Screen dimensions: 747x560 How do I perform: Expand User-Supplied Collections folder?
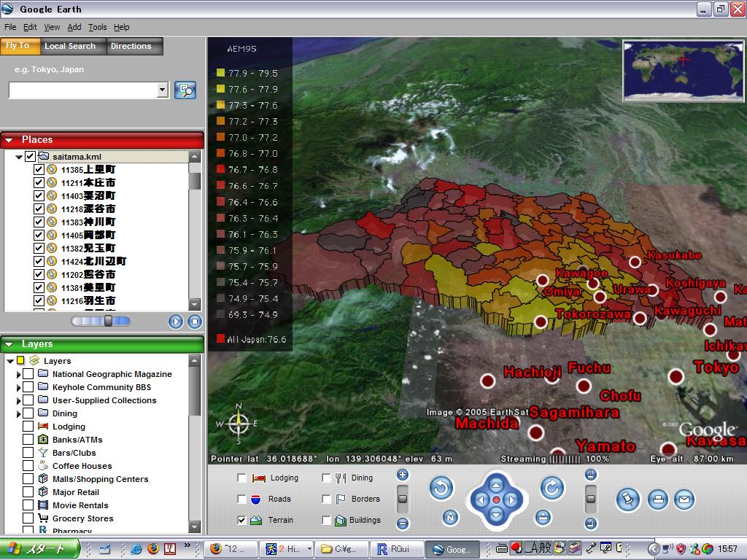pyautogui.click(x=18, y=400)
